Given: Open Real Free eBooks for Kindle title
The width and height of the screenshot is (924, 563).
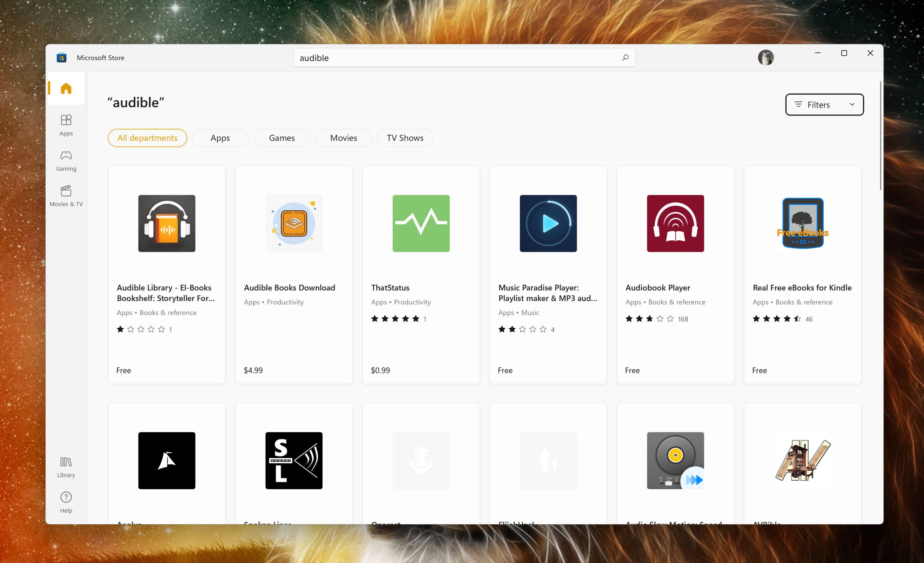Looking at the screenshot, I should click(802, 288).
